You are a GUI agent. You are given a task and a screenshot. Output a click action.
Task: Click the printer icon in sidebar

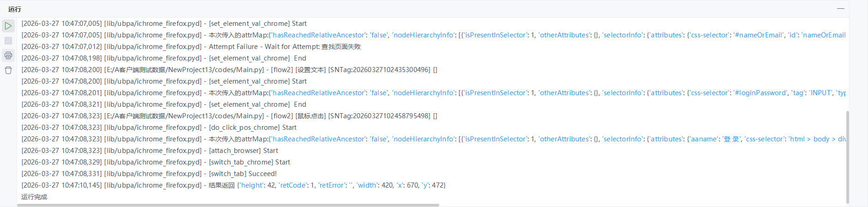coord(8,56)
